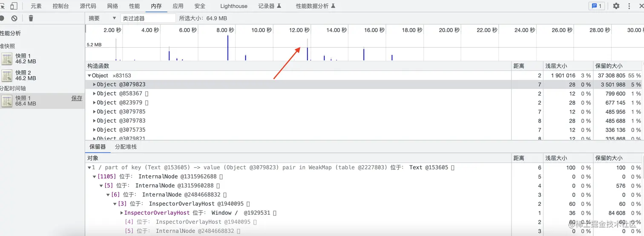Sort upper table by 保留的大小 column header

coord(618,66)
